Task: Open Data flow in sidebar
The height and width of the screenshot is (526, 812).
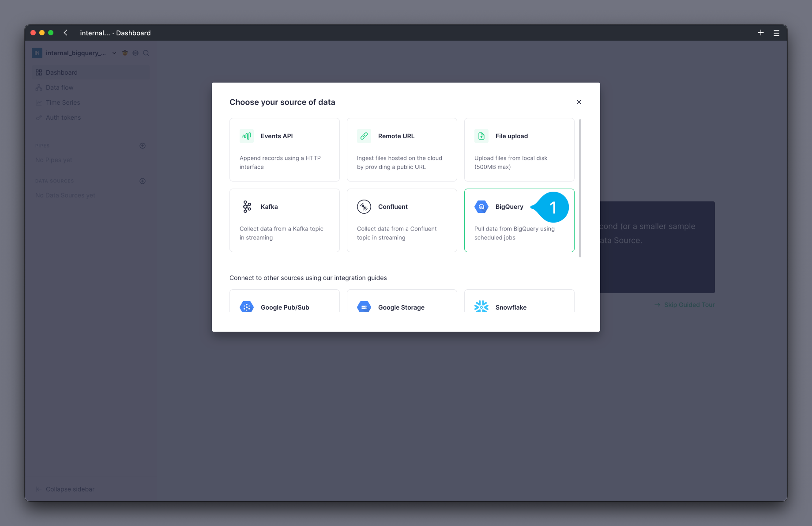Action: tap(90, 87)
